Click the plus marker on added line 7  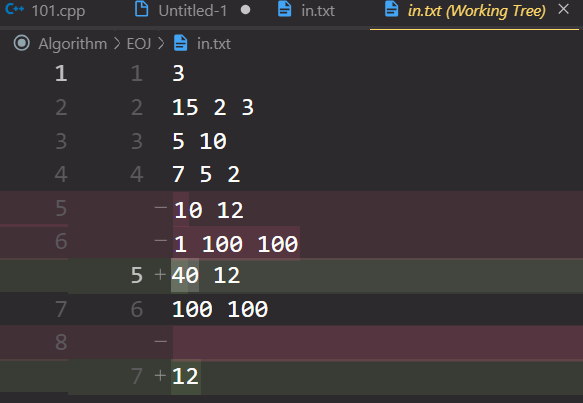pos(160,375)
